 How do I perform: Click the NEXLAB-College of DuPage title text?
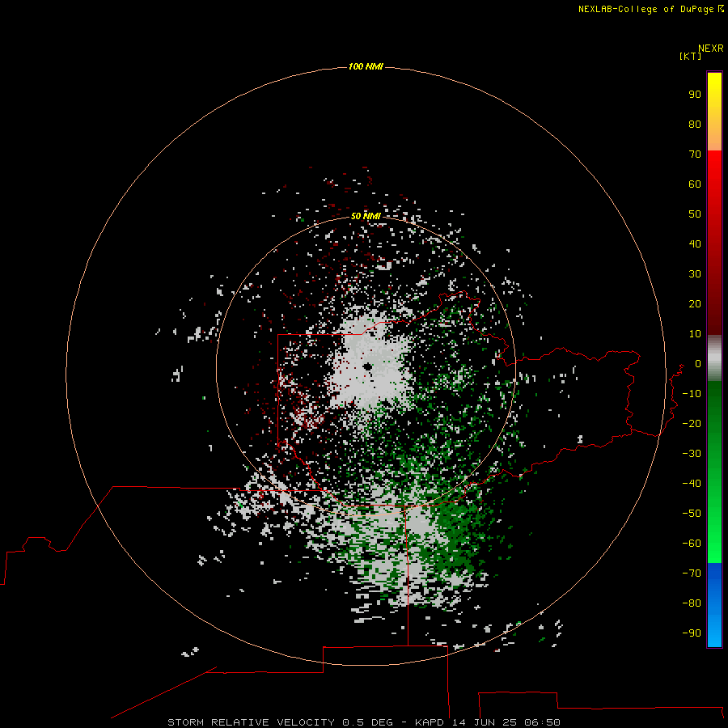(x=645, y=9)
